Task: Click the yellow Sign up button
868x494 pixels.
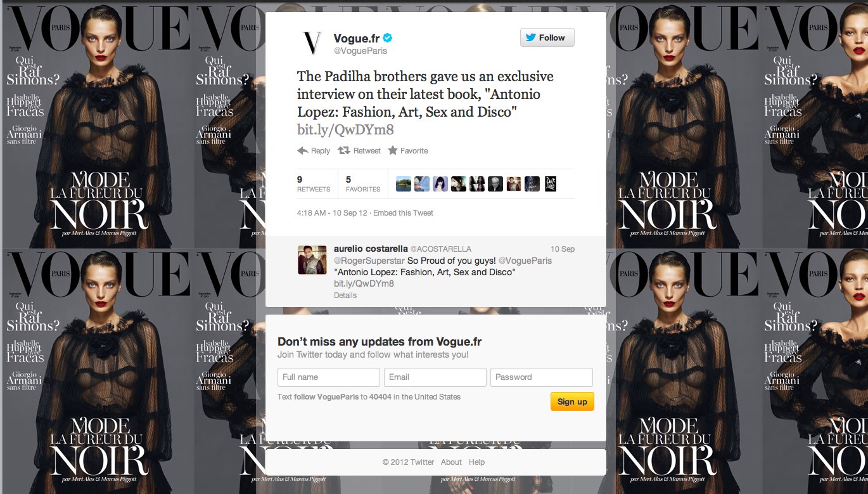Action: pos(572,401)
